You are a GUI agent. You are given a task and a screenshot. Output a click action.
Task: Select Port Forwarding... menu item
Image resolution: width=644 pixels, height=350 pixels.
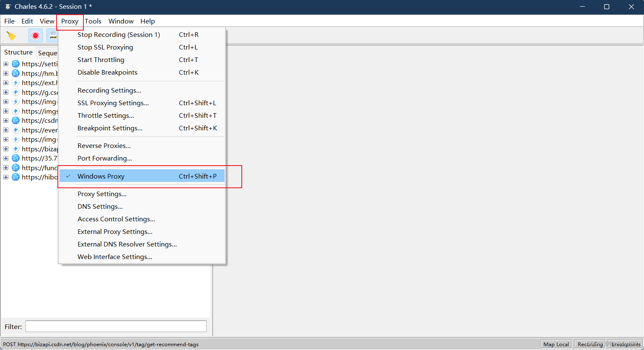[x=142, y=158]
